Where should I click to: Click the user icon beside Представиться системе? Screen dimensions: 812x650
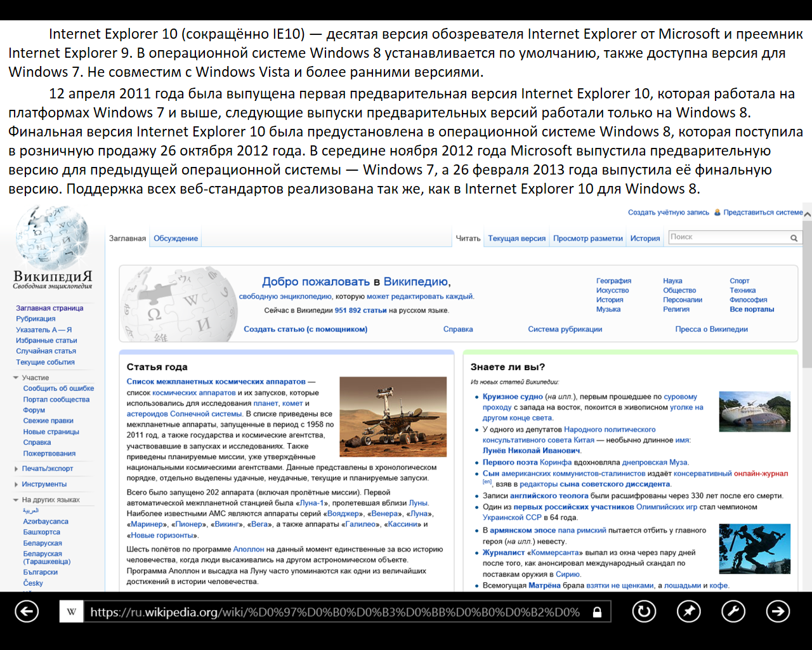click(717, 213)
